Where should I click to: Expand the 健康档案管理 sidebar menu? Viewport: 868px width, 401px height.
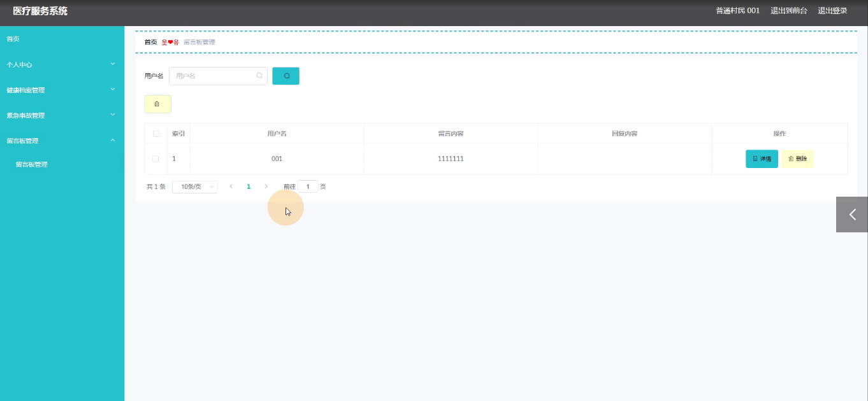coord(61,90)
